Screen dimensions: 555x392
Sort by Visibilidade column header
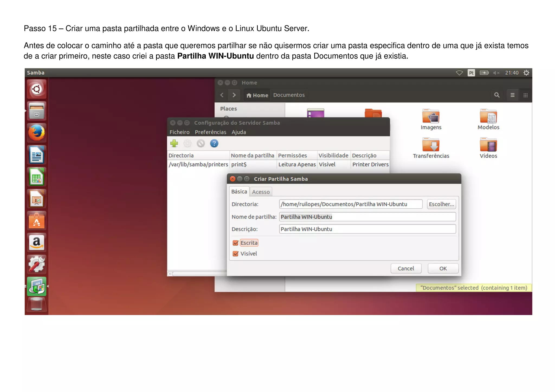click(x=334, y=155)
